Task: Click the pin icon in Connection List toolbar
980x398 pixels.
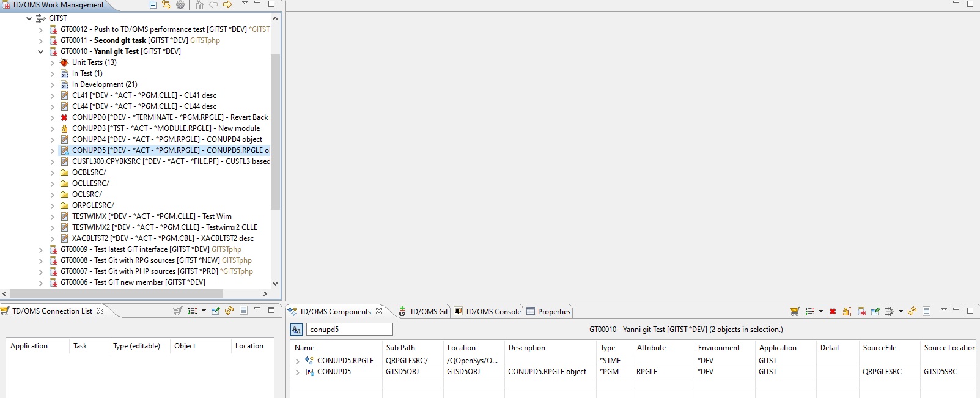Action: [215, 311]
